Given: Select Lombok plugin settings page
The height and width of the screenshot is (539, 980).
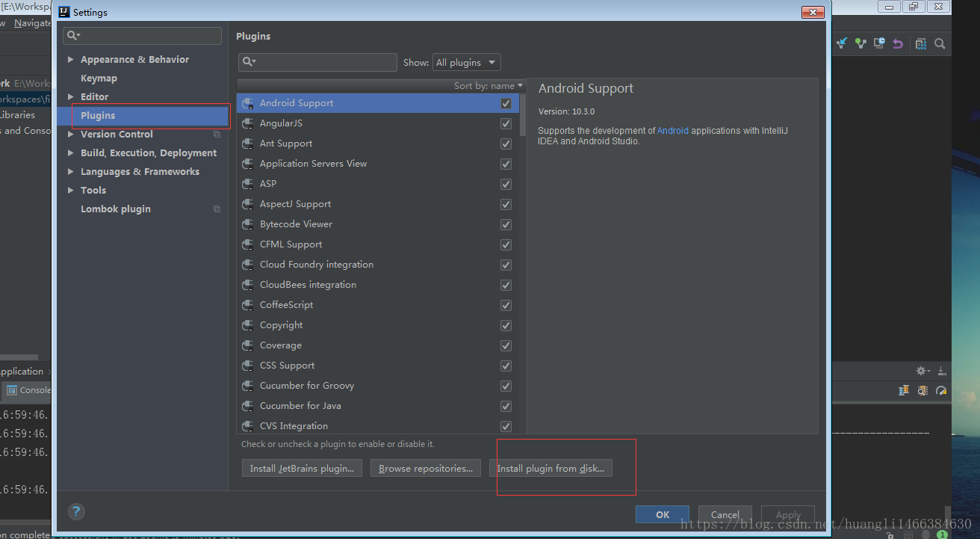Looking at the screenshot, I should 116,209.
